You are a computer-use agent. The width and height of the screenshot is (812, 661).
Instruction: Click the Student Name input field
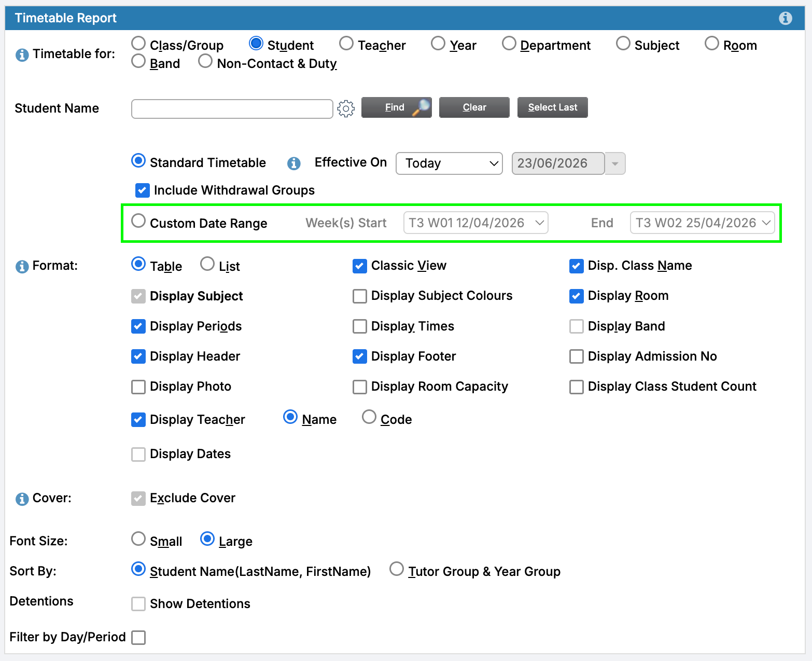[x=232, y=109]
